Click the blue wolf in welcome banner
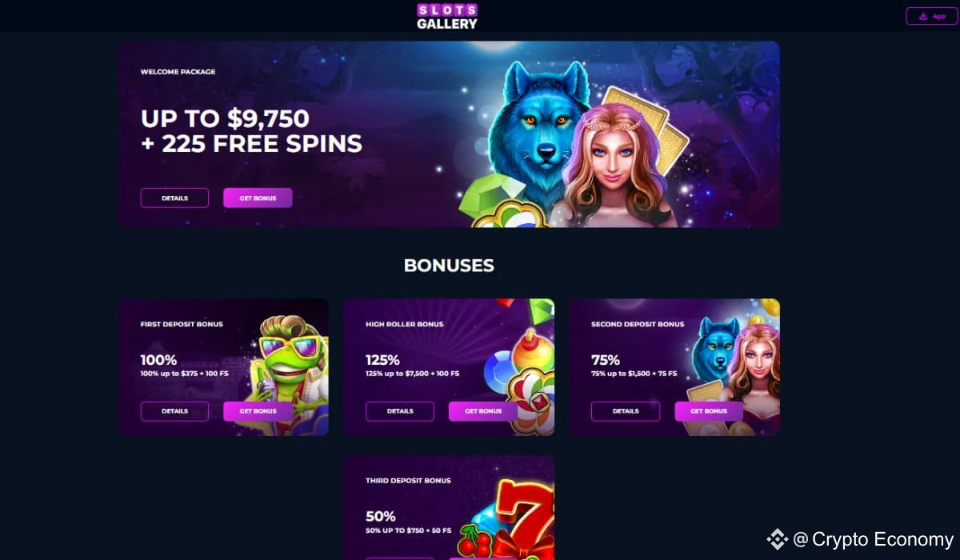 coord(534,128)
